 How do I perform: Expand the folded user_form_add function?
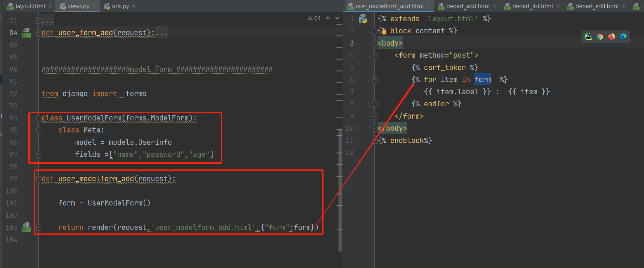click(38, 33)
